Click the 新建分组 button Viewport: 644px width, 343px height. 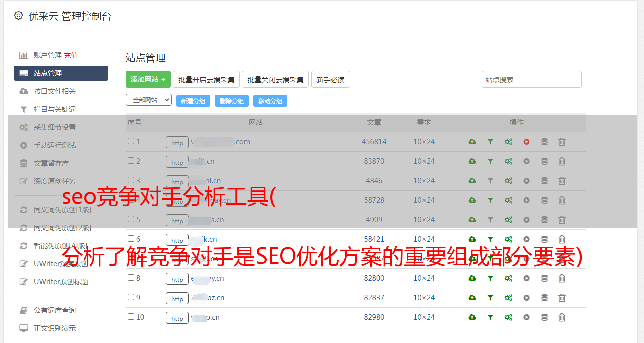coord(193,101)
